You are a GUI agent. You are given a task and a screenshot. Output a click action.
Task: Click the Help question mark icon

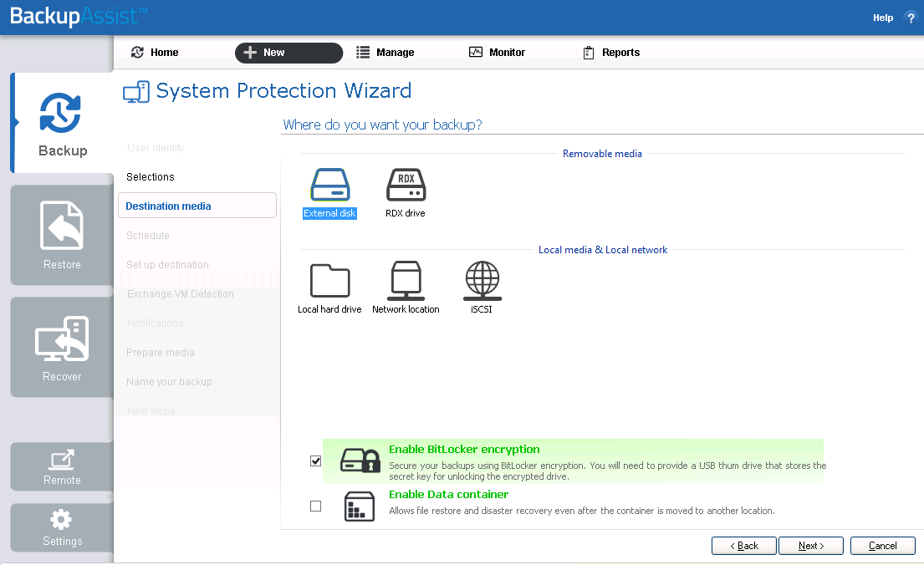click(x=911, y=18)
